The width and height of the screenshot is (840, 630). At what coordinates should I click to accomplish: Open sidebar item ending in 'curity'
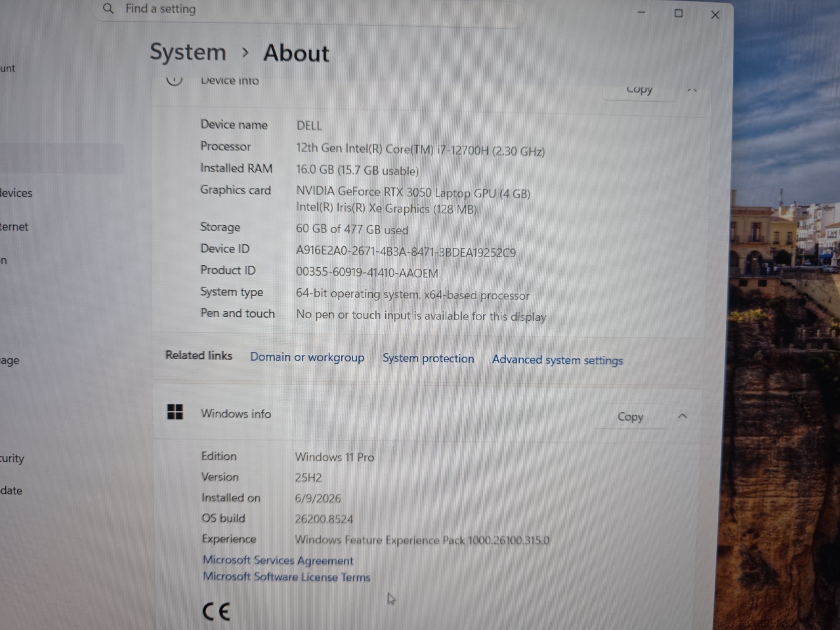[x=12, y=458]
